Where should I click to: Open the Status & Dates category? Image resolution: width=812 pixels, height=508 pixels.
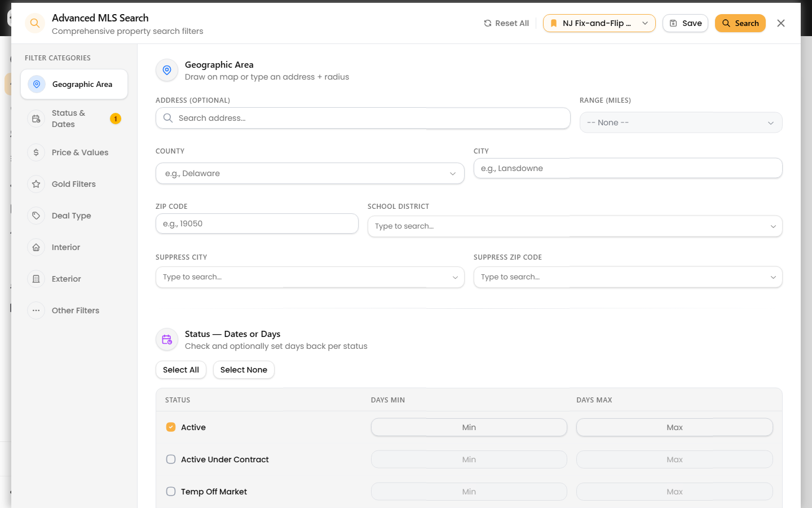coord(74,119)
